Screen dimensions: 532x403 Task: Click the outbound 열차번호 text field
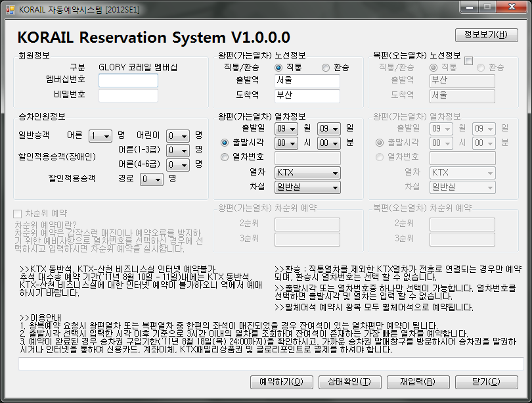coord(307,158)
